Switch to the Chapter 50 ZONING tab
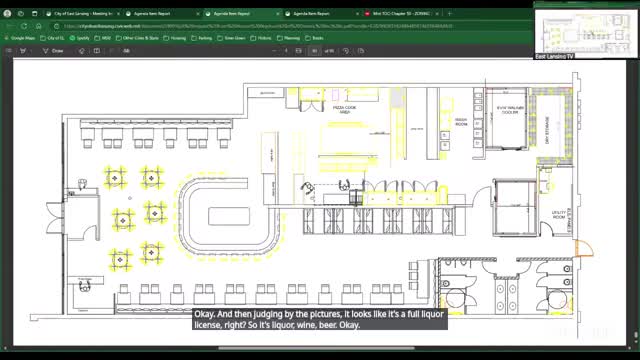640x360 pixels. [401, 13]
